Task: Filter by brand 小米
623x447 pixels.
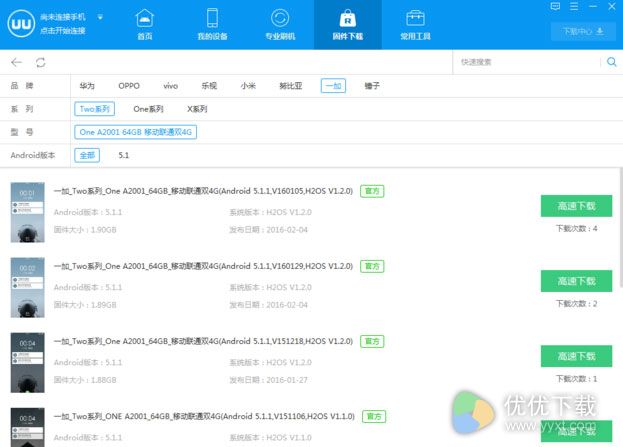Action: click(x=248, y=86)
